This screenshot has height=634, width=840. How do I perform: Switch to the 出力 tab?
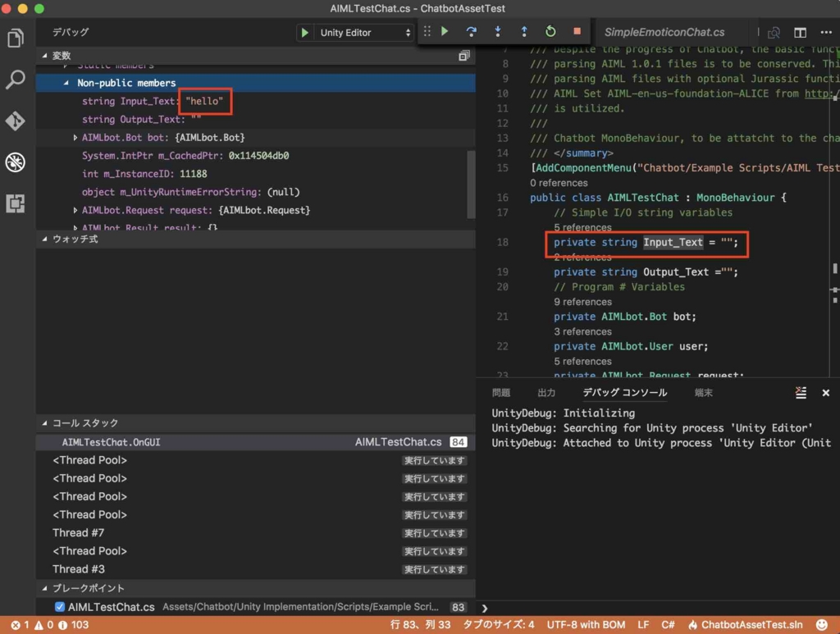[546, 393]
